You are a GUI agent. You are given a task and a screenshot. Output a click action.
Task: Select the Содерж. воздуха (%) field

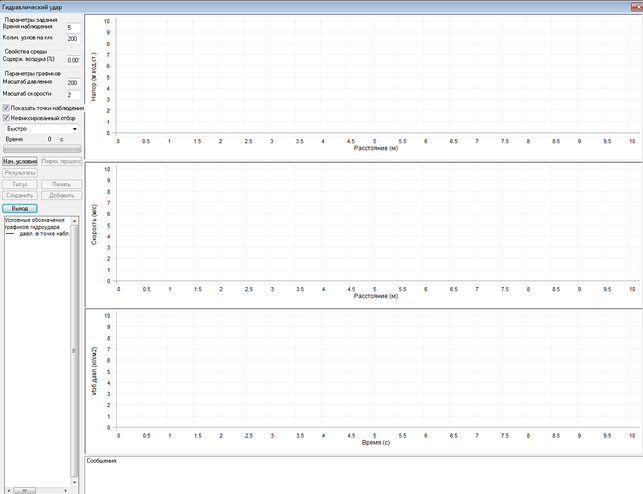[x=71, y=60]
